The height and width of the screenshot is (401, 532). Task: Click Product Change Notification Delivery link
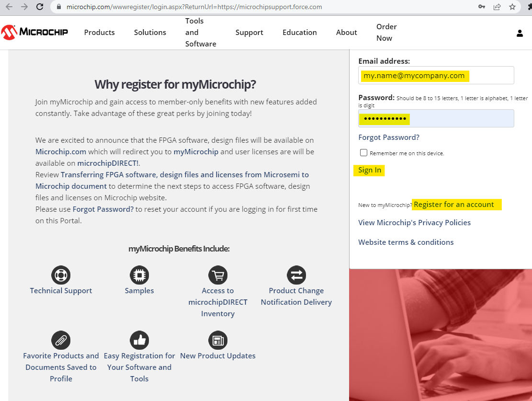(296, 297)
